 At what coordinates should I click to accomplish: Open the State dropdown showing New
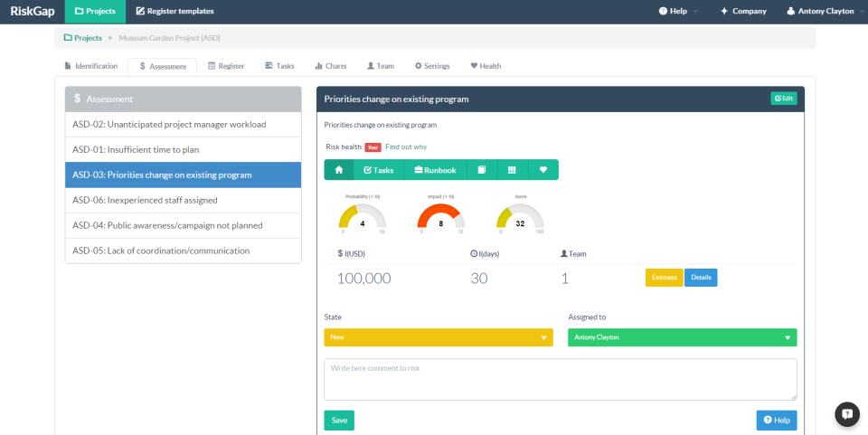(438, 337)
